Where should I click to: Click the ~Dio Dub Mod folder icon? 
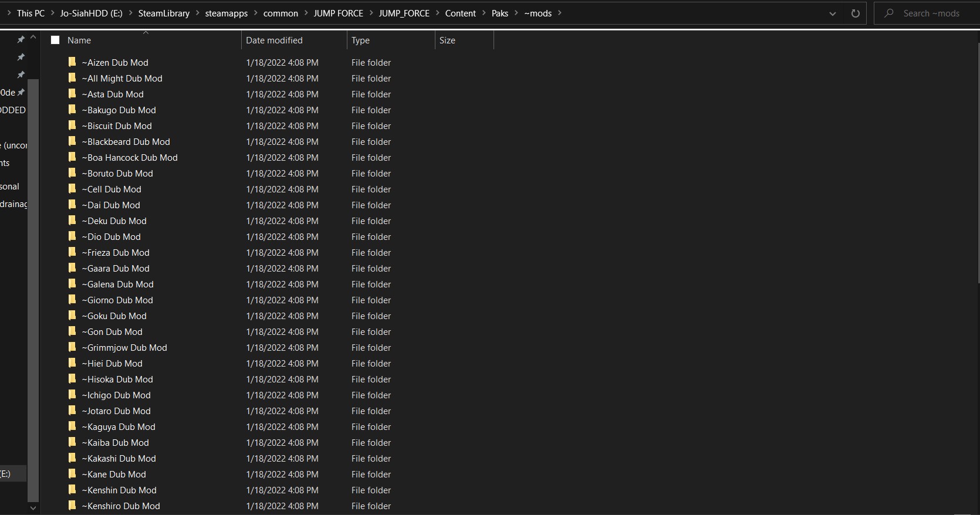click(72, 236)
